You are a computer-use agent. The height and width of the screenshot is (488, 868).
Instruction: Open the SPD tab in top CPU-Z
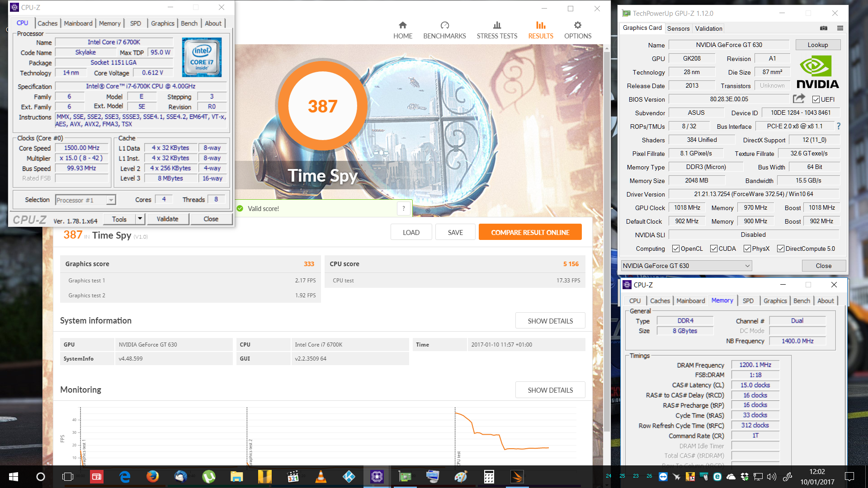[136, 23]
